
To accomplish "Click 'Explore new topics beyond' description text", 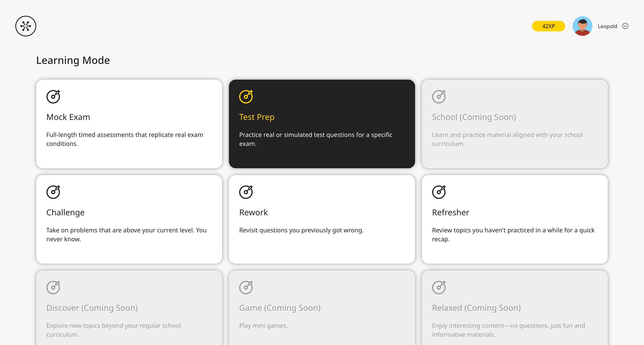I will click(x=114, y=330).
